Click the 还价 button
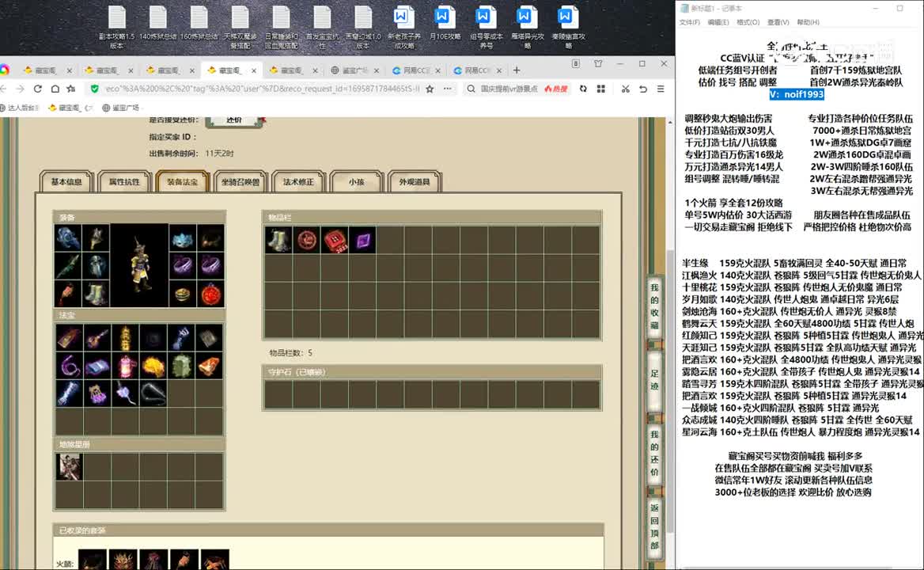This screenshot has height=570, width=924. click(x=234, y=120)
